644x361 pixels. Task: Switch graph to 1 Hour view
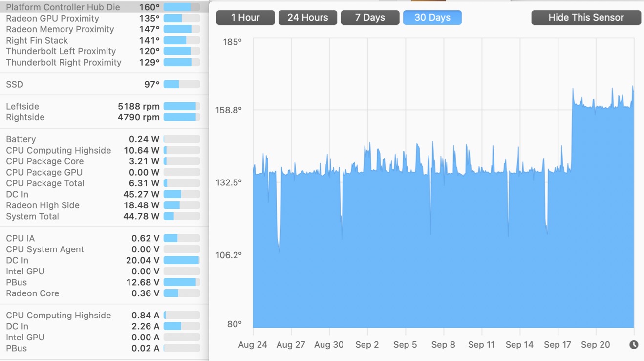pyautogui.click(x=245, y=18)
